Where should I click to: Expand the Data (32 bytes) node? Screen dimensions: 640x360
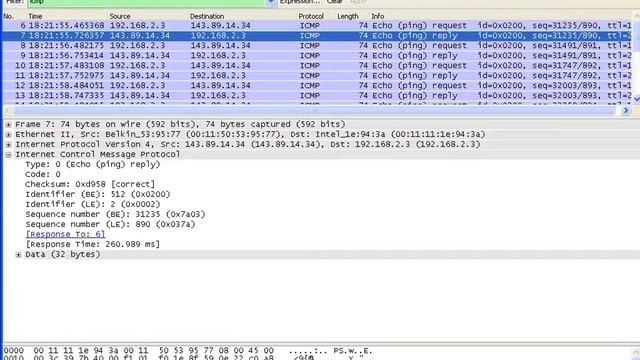(18, 255)
